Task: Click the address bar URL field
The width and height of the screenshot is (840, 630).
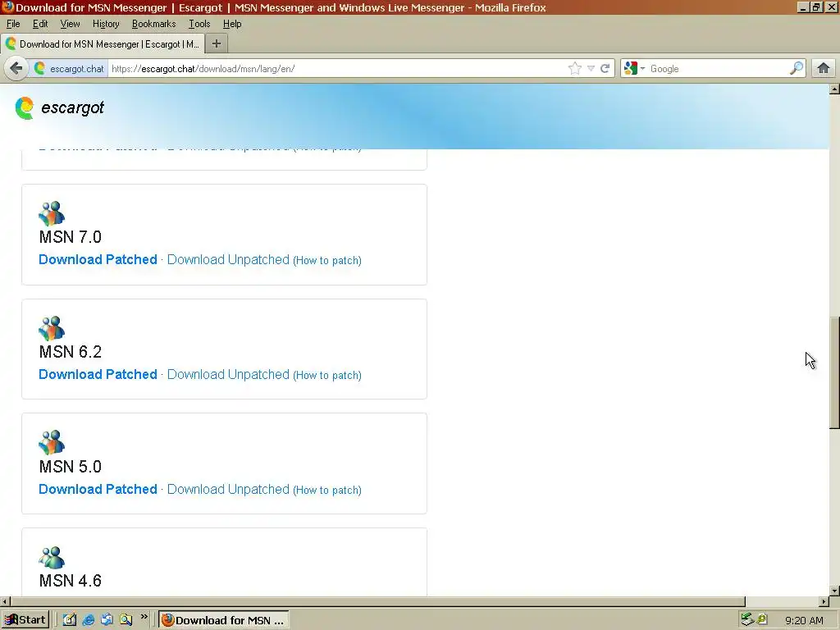Action: [337, 68]
